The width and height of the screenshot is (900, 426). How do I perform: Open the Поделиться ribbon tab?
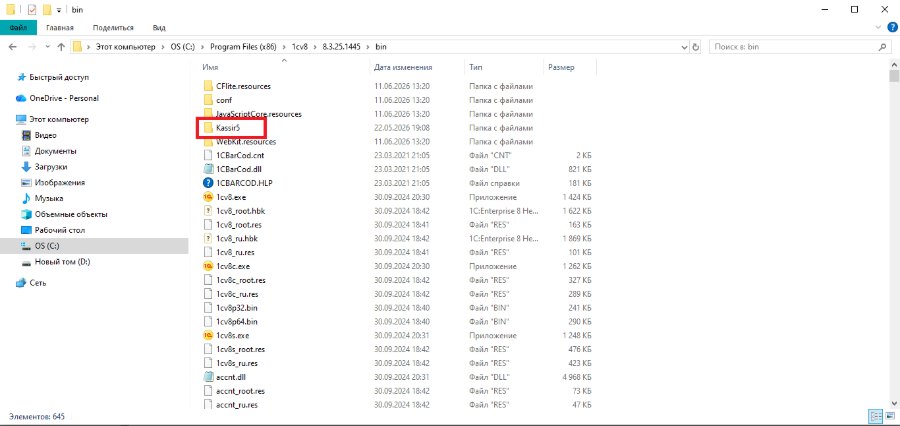click(x=112, y=28)
